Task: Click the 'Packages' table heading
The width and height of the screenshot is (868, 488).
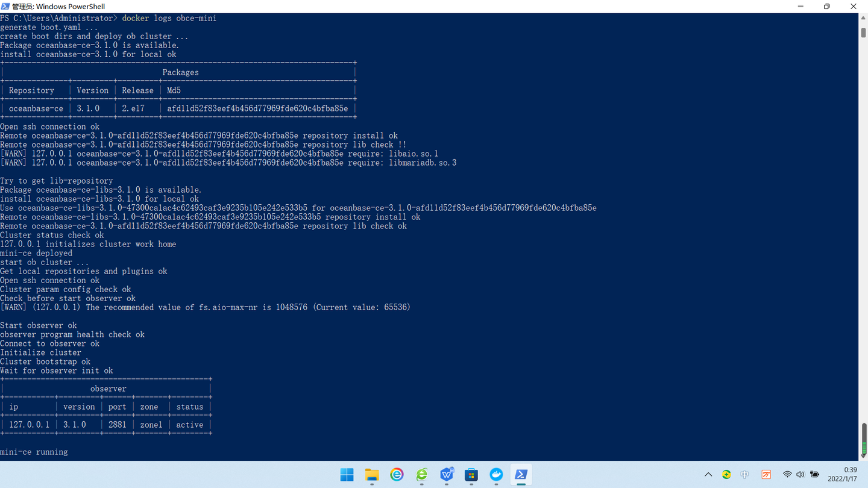Action: click(x=180, y=72)
